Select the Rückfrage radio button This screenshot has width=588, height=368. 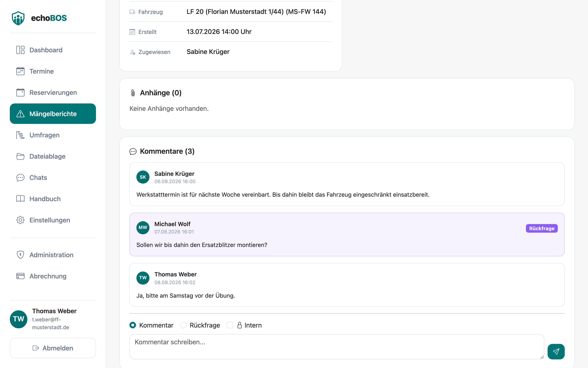coord(183,325)
